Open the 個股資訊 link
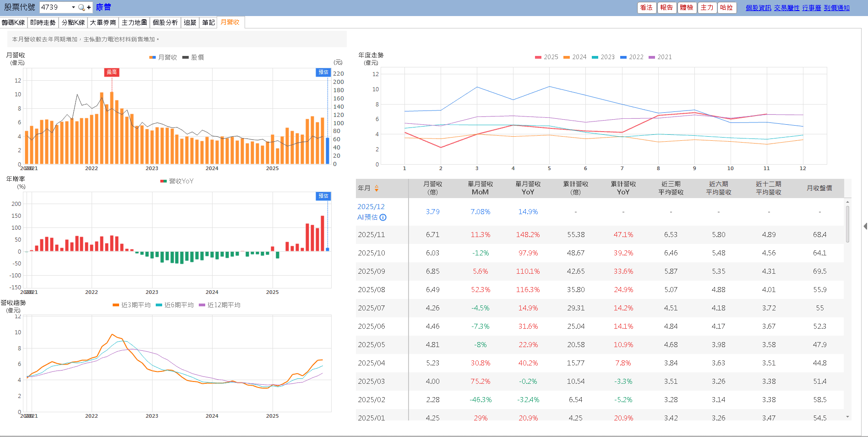868x437 pixels. pyautogui.click(x=758, y=8)
